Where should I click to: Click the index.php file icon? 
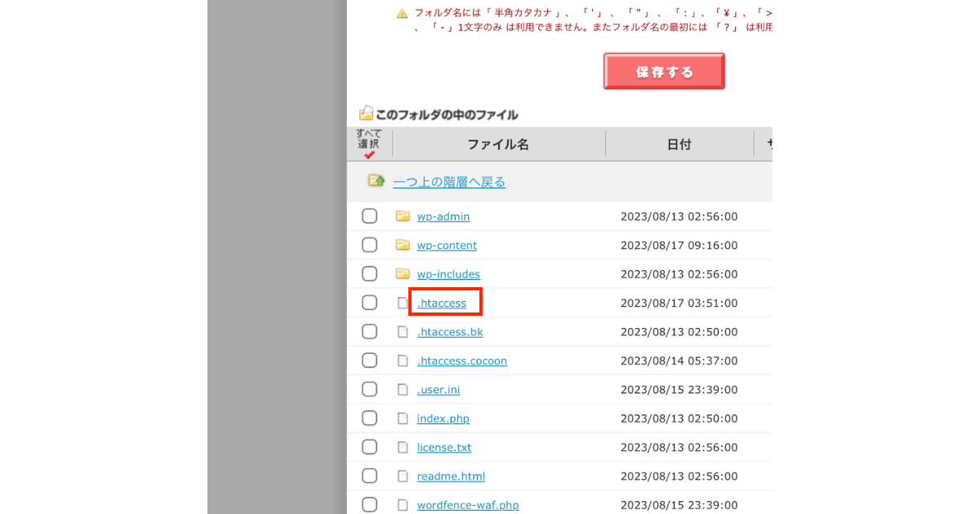(402, 419)
